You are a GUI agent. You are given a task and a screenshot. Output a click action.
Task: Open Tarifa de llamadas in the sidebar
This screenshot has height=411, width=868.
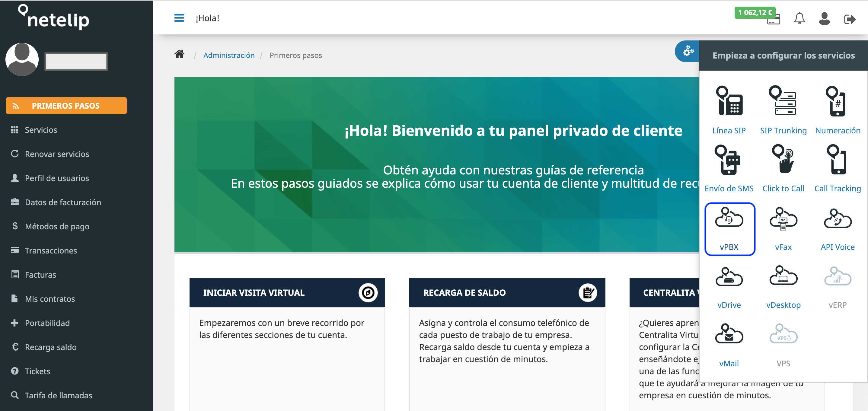pos(52,395)
